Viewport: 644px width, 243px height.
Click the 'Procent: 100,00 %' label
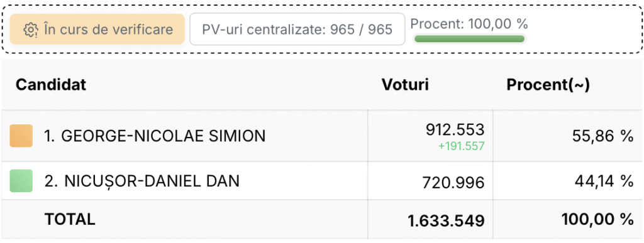click(469, 24)
